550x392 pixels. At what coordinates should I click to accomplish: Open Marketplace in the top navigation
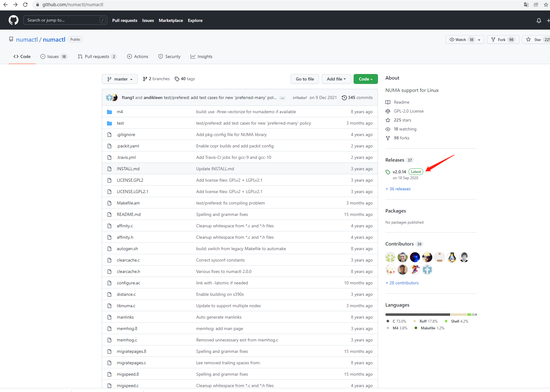click(171, 20)
